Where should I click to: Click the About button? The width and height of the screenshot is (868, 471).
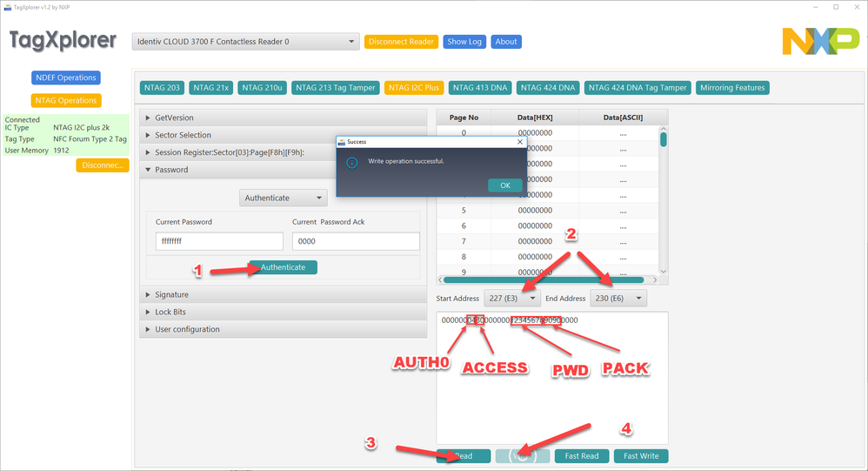pyautogui.click(x=506, y=42)
